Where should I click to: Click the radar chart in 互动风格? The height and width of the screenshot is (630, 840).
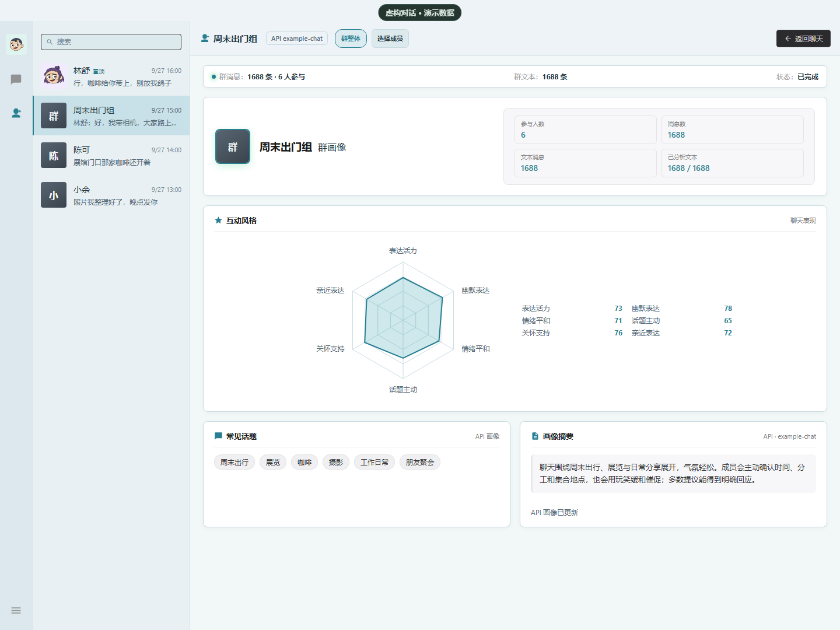(403, 319)
